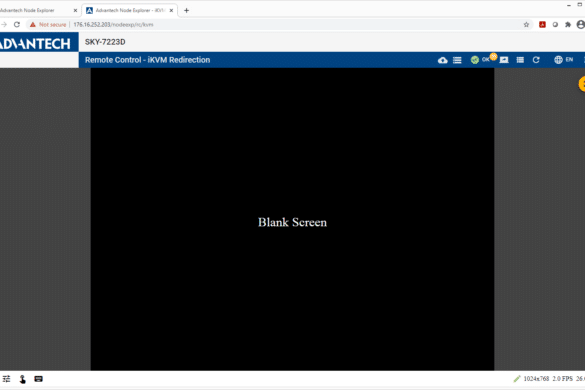
Task: Click the 2.0 FPS status text
Action: 562,379
